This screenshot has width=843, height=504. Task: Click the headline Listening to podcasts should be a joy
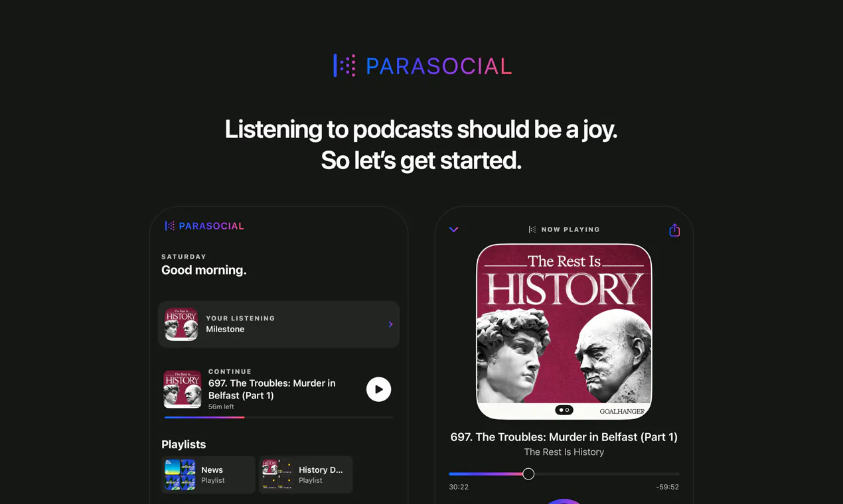(421, 129)
